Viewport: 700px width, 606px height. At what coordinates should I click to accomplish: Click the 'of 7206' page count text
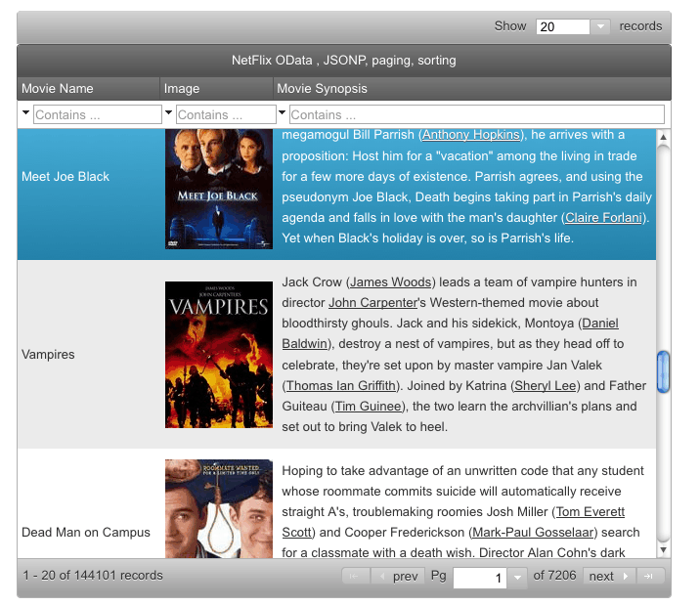554,575
